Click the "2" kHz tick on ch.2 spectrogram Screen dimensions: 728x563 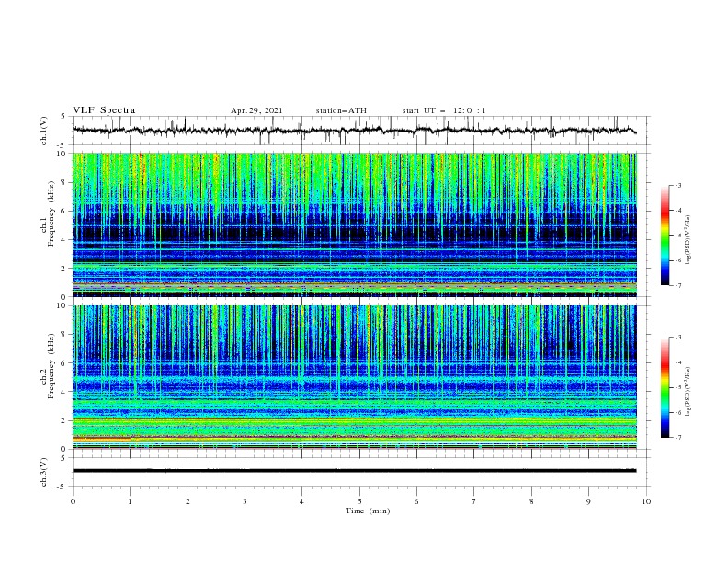coord(64,420)
